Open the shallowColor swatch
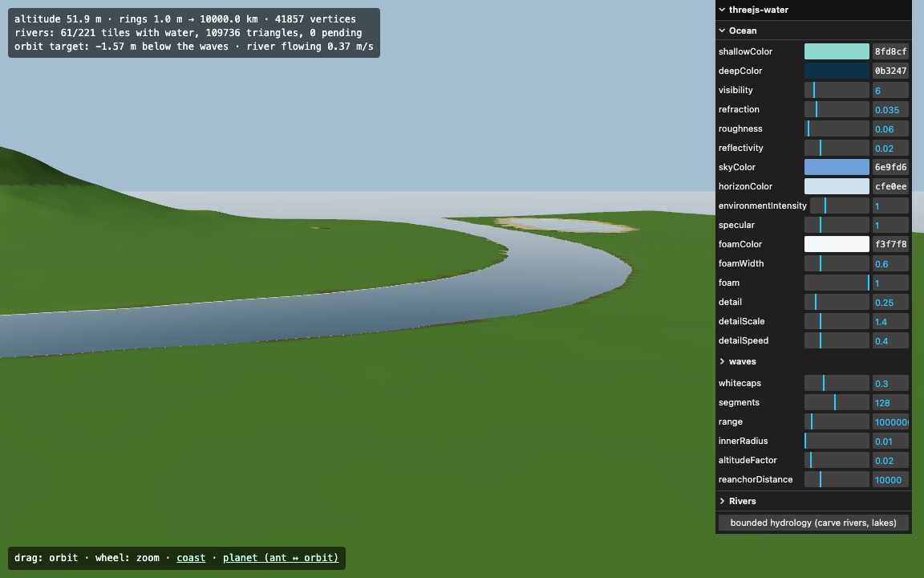924x578 pixels. 837,51
